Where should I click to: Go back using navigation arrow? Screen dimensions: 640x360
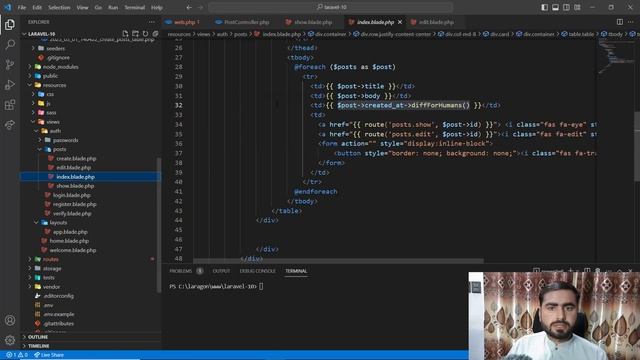click(x=189, y=7)
